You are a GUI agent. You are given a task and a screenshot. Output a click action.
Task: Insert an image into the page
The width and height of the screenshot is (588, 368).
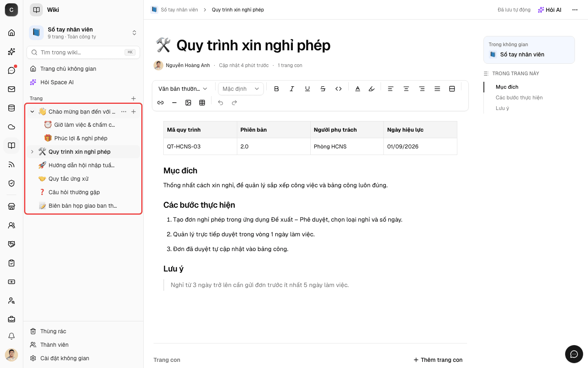pyautogui.click(x=188, y=103)
